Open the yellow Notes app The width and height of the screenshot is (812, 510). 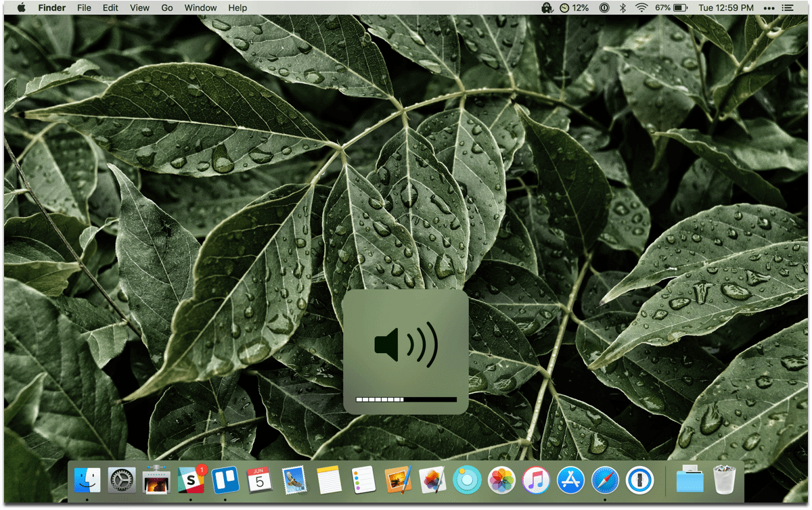coord(329,480)
